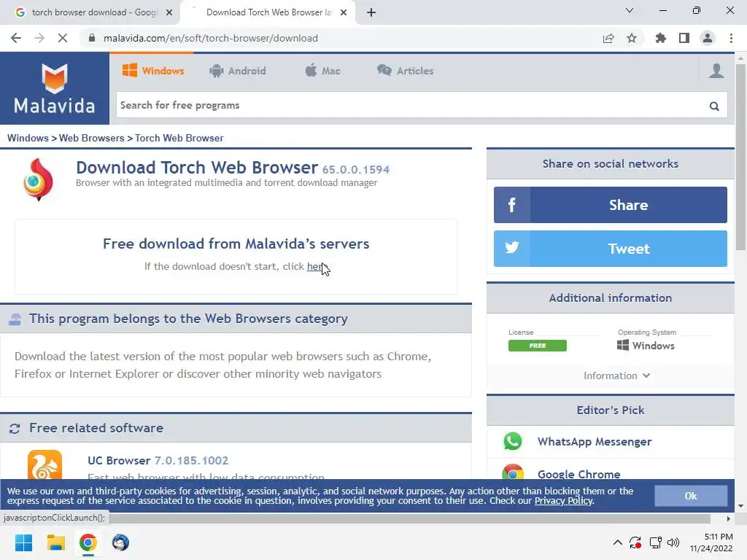Share this page icon in address bar
The image size is (747, 560).
[608, 38]
